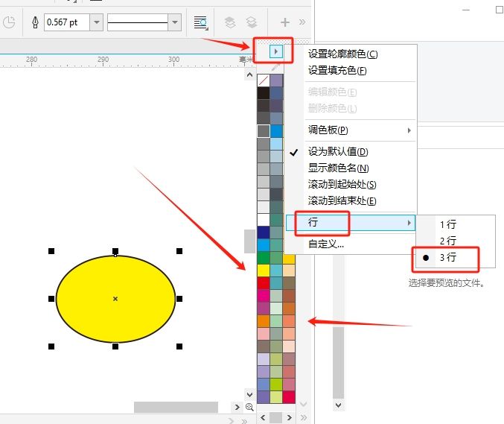Select 滚动到起始处(S) menu item
The height and width of the screenshot is (424, 504).
[342, 184]
